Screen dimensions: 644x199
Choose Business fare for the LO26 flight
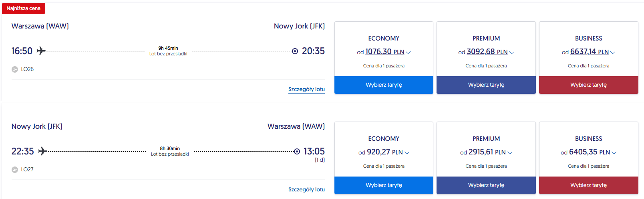(588, 85)
